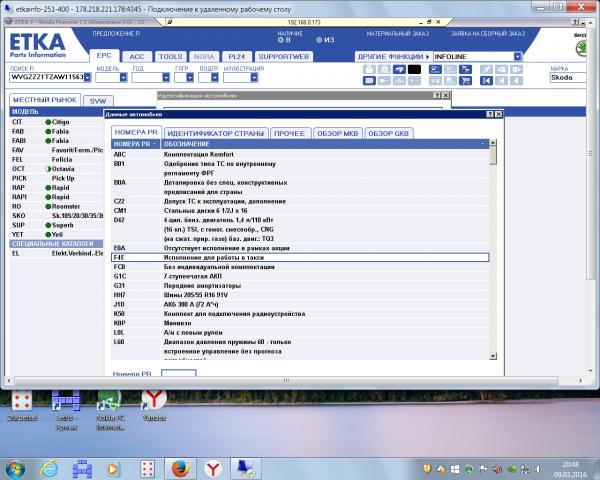Image resolution: width=600 pixels, height=480 pixels.
Task: Open the ПРОЧЕЕ tab
Action: click(x=290, y=133)
